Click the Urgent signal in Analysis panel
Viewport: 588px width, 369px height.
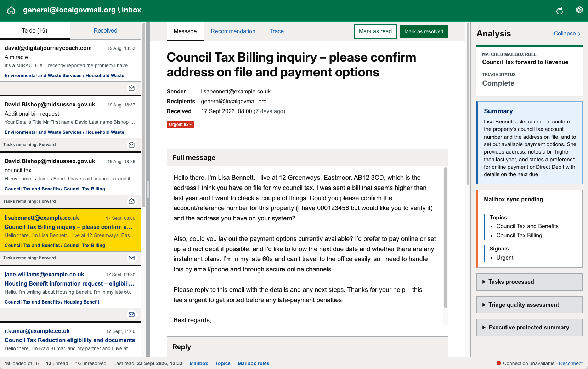[x=505, y=258]
